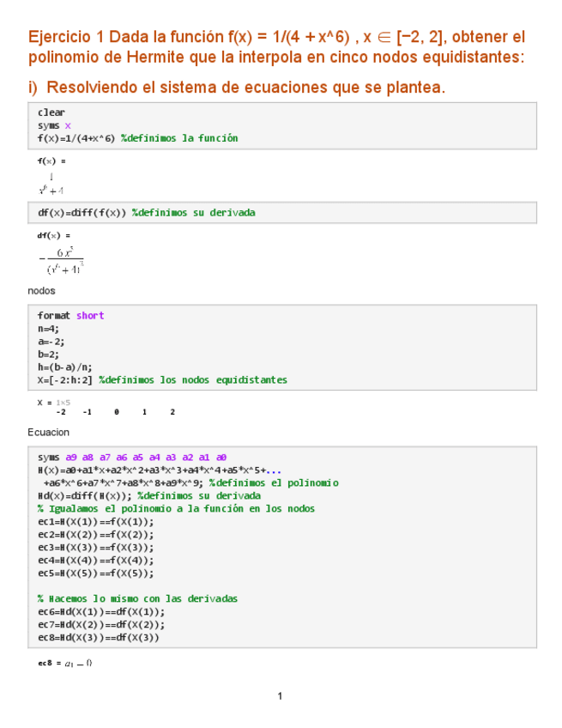This screenshot has width=562, height=728.
Task: Click the 'i) Resolviendo el sistema' subheading
Action: pyautogui.click(x=237, y=88)
